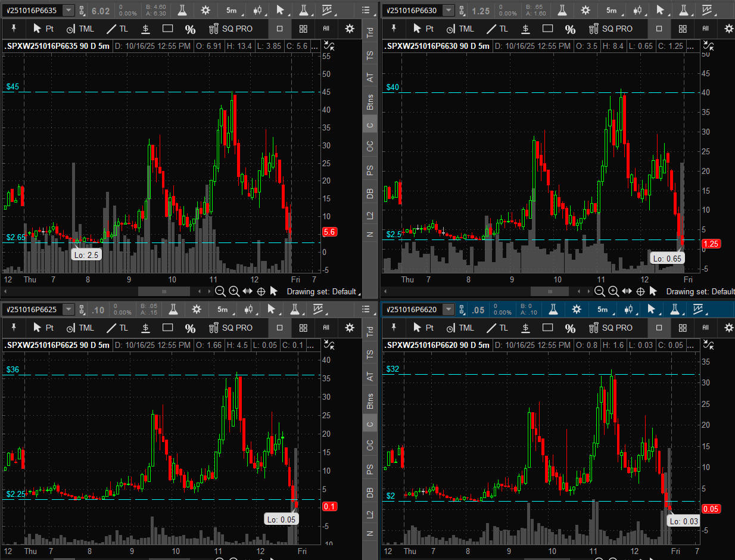Toggle single-drawing mode square in P6630 toolbar
The width and height of the screenshot is (735, 560).
point(659,29)
